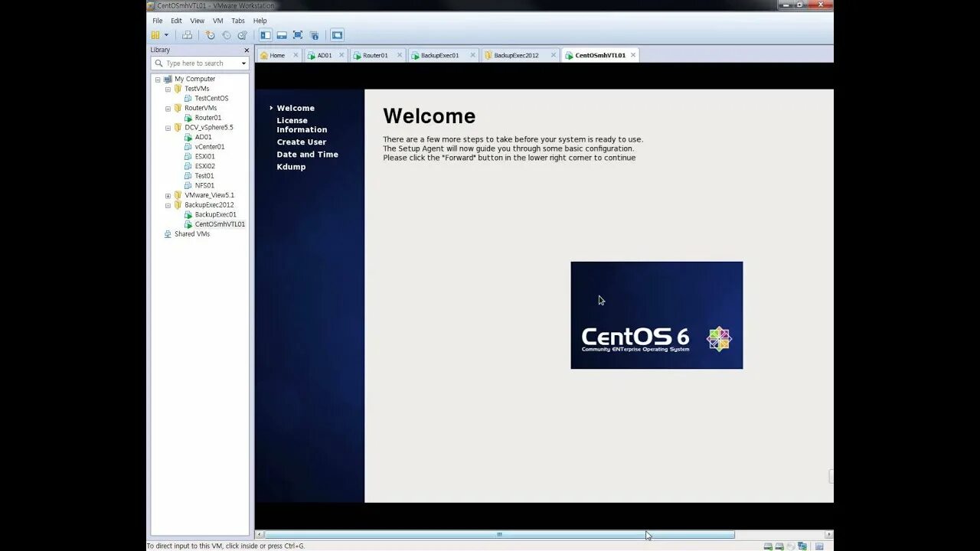Click the My Computer icon in library
The image size is (980, 551).
(168, 79)
